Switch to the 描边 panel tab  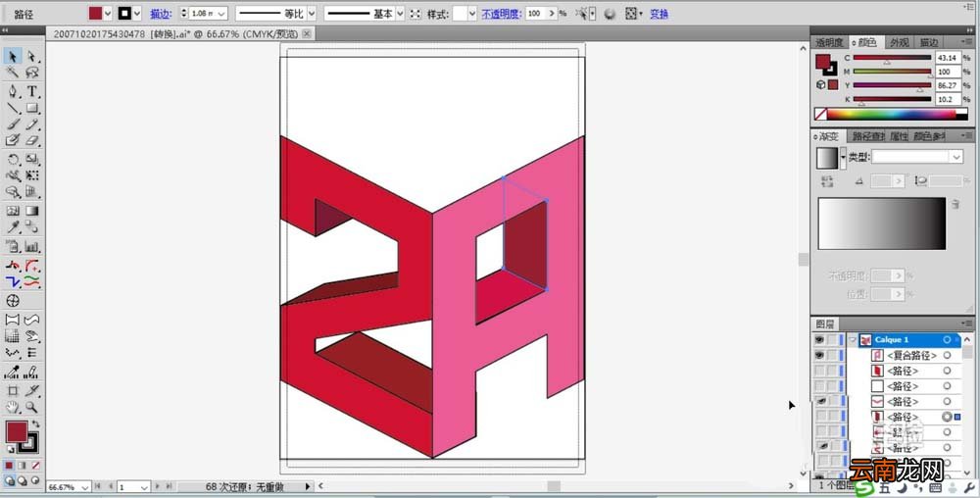pos(929,42)
